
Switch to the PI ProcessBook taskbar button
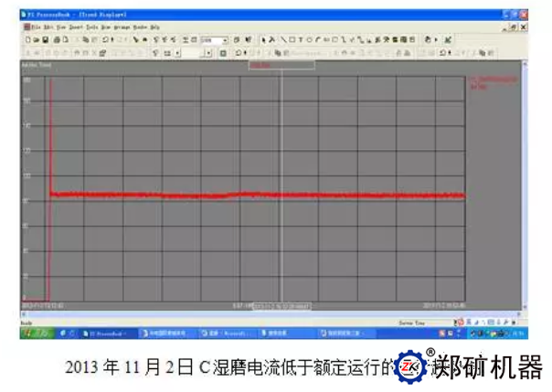pyautogui.click(x=107, y=334)
